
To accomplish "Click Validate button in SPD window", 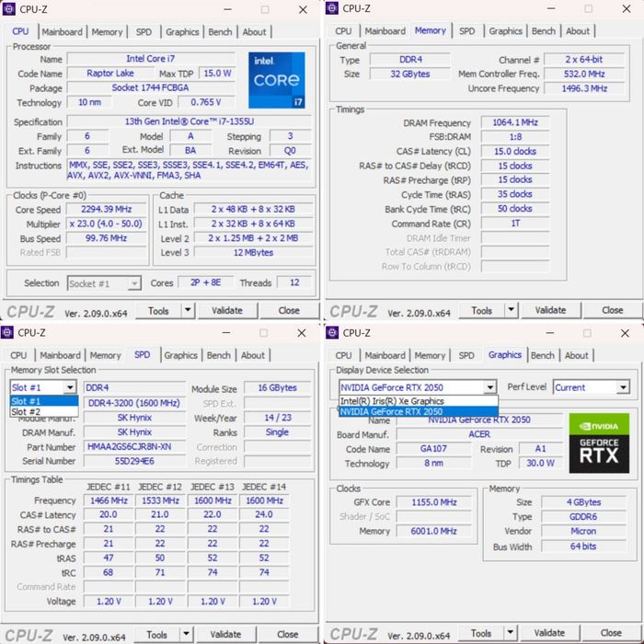I will 225,635.
